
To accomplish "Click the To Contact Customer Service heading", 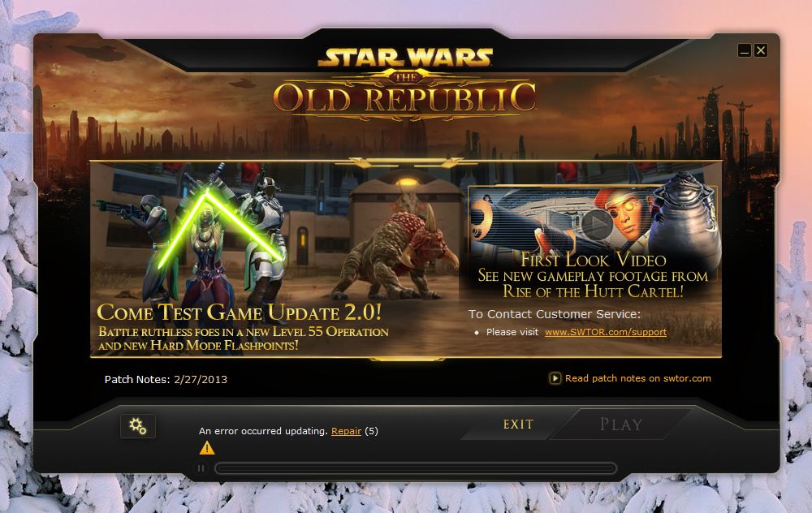I will coord(554,314).
